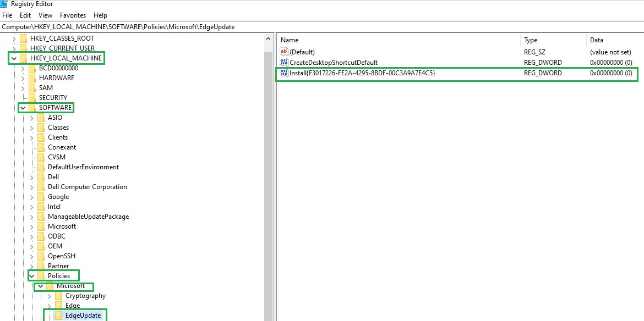Select the HARDWARE key folder icon
Image resolution: width=644 pixels, height=321 pixels.
(32, 78)
